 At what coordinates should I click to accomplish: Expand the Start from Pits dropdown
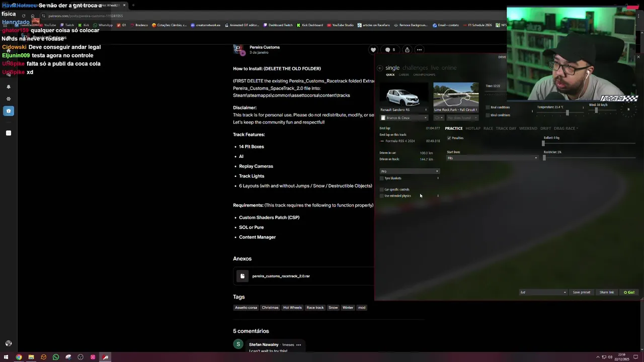click(492, 158)
